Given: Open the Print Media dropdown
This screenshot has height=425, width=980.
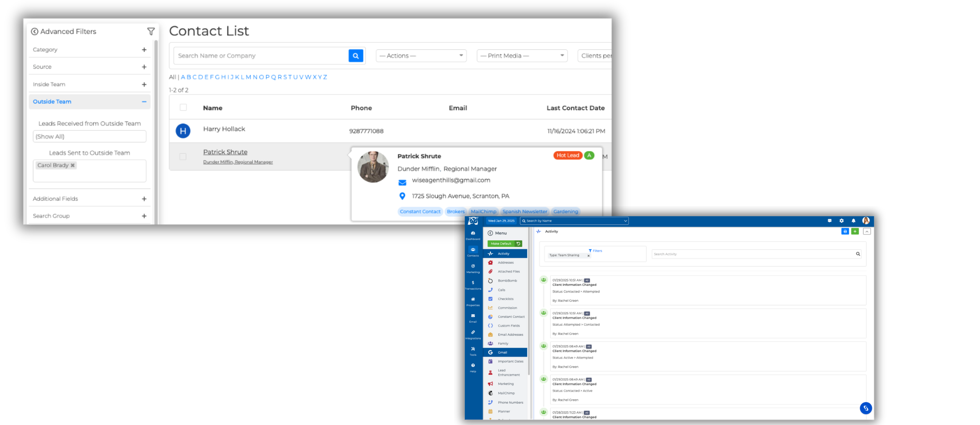Looking at the screenshot, I should point(522,56).
